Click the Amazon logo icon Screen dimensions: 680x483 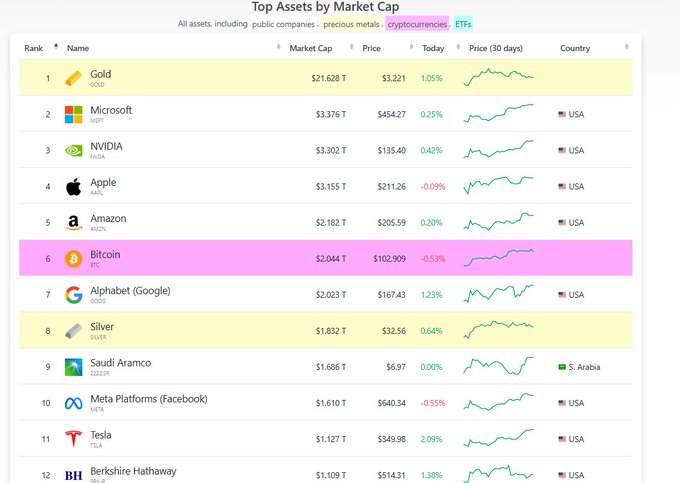tap(74, 222)
